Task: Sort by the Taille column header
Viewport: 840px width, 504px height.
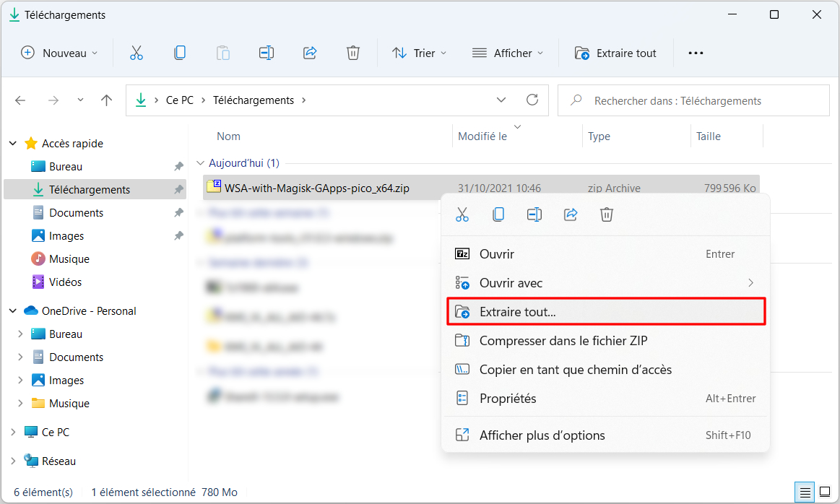Action: [709, 136]
